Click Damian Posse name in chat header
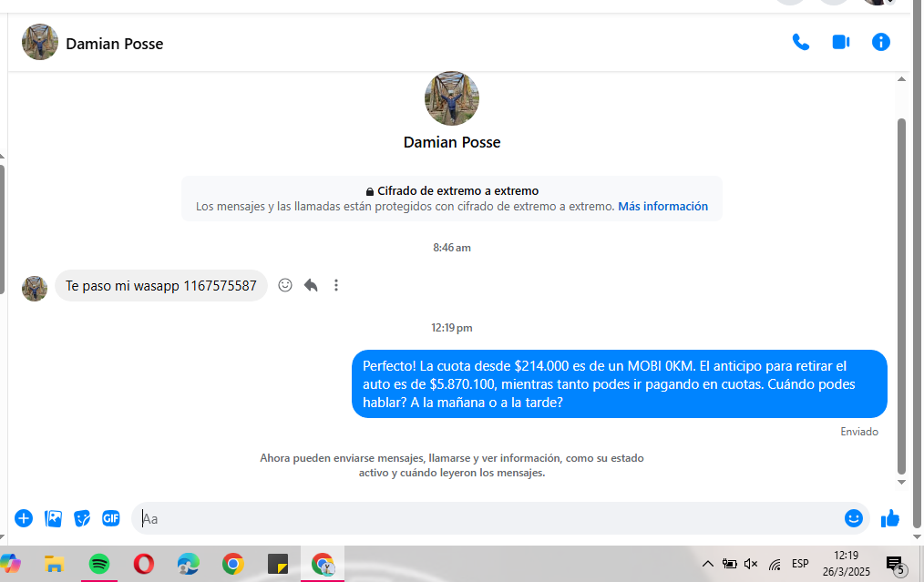924x582 pixels. (x=114, y=44)
